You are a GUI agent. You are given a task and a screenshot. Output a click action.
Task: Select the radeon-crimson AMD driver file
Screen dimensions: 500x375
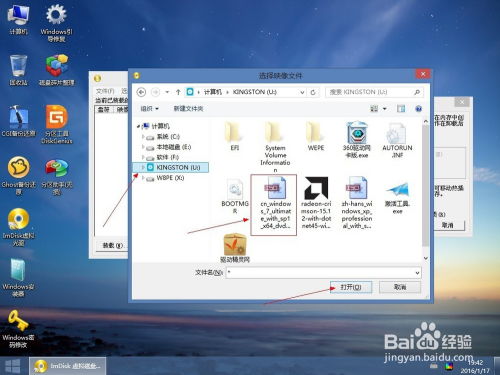coord(316,203)
